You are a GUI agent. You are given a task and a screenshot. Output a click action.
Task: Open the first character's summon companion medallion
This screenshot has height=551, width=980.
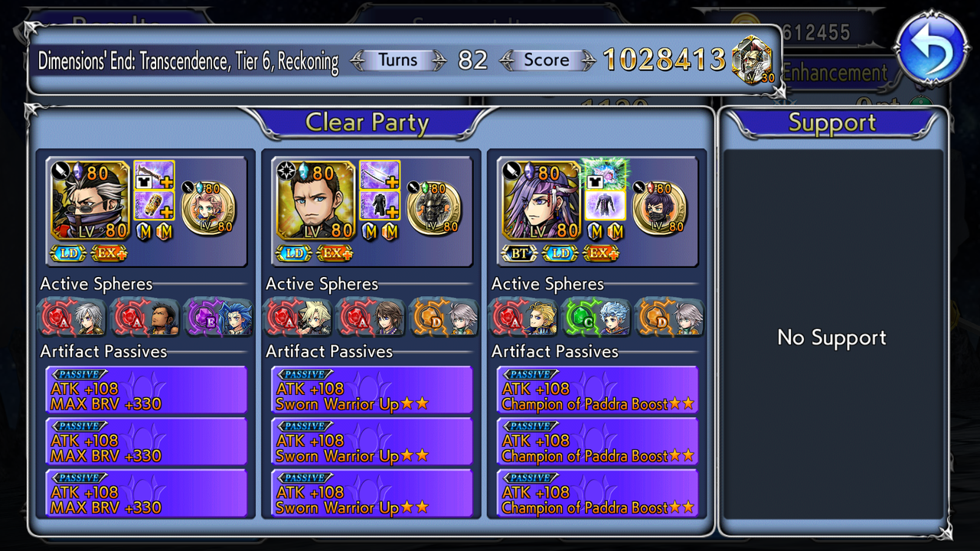209,207
